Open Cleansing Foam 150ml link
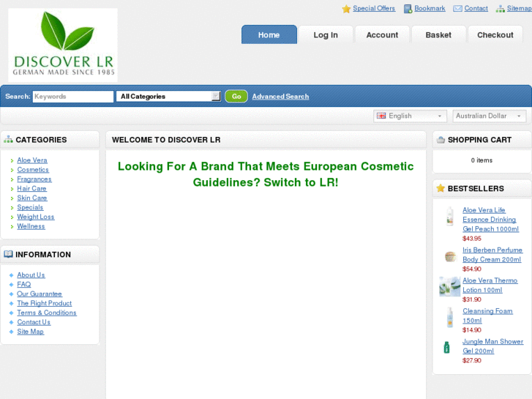 click(x=487, y=316)
